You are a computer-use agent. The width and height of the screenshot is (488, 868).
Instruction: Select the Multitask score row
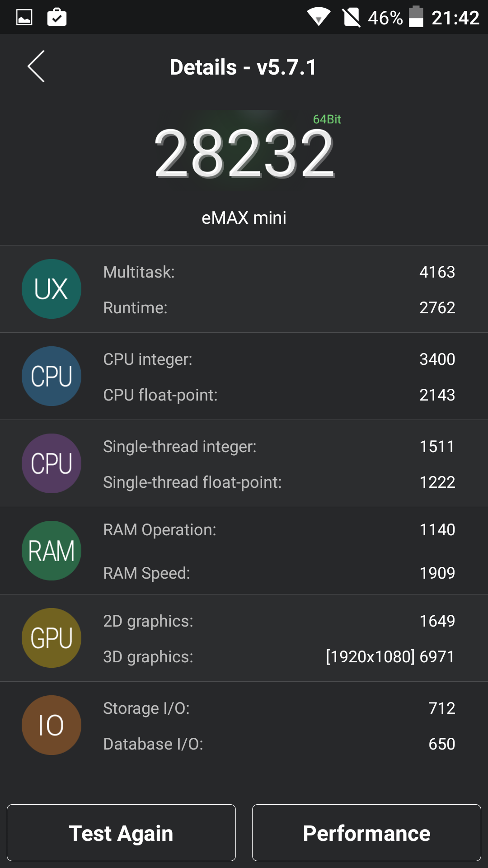coord(278,272)
